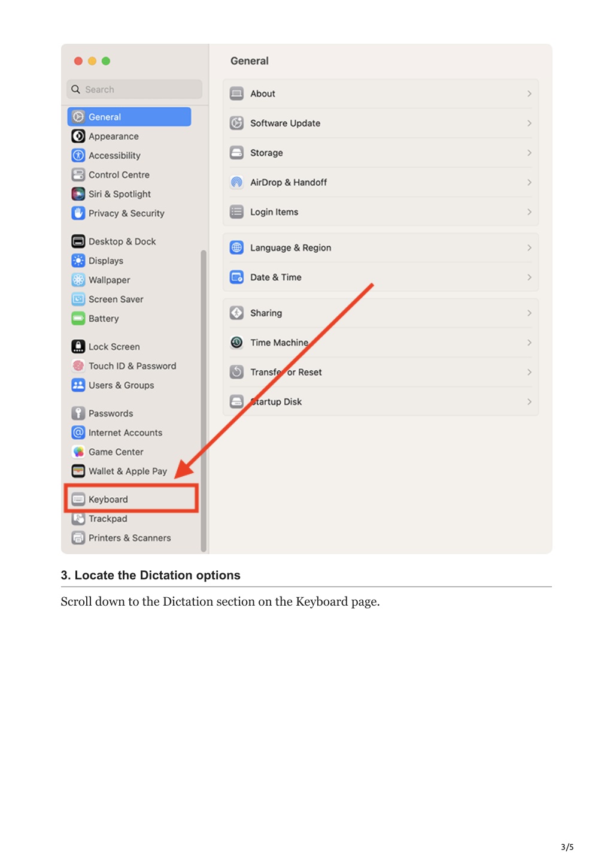Click the search magnifying glass icon
The height and width of the screenshot is (868, 613).
(75, 89)
